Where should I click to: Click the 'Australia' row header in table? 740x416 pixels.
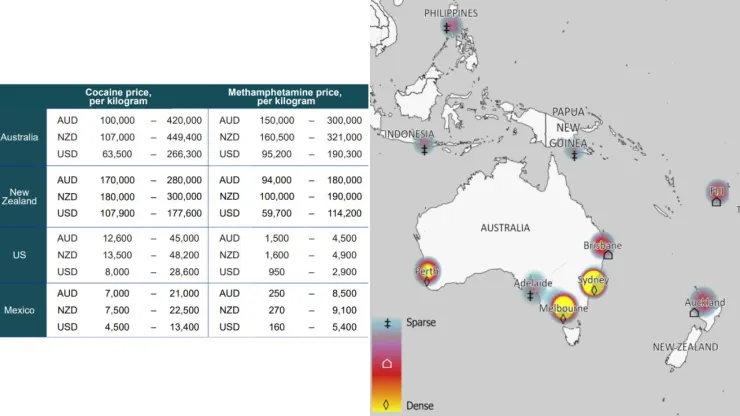pos(19,137)
